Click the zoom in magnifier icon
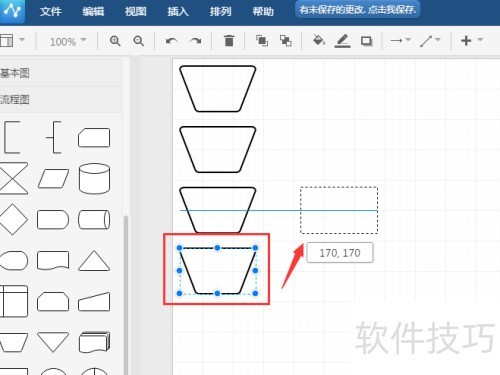Viewport: 500px width, 375px height. pos(115,41)
